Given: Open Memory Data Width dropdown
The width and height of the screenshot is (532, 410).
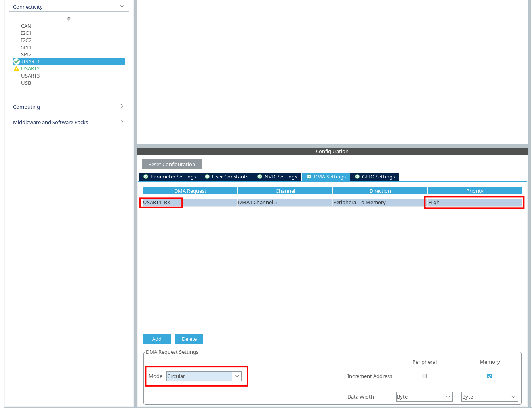Looking at the screenshot, I should pos(490,397).
